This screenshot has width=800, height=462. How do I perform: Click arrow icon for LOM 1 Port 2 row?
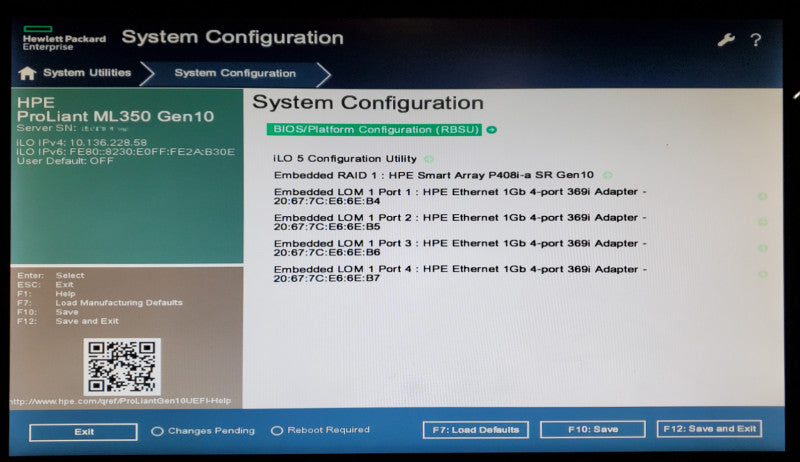pyautogui.click(x=762, y=222)
